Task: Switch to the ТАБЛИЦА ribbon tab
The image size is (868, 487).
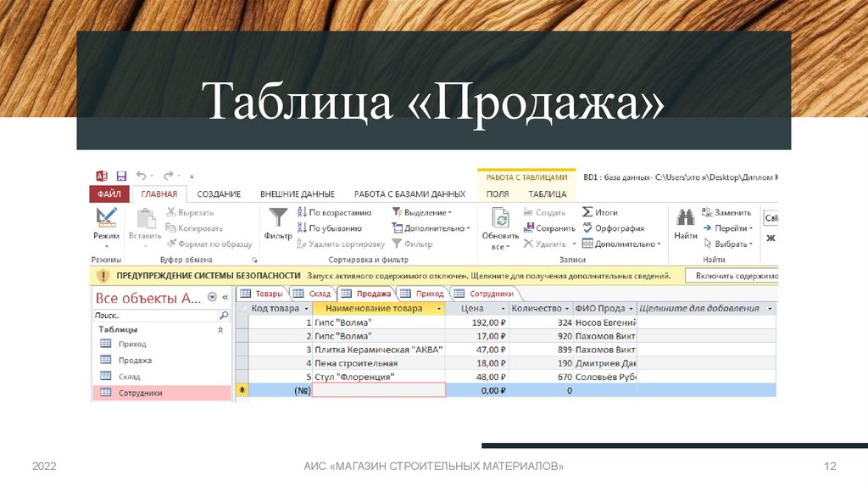Action: (x=547, y=194)
